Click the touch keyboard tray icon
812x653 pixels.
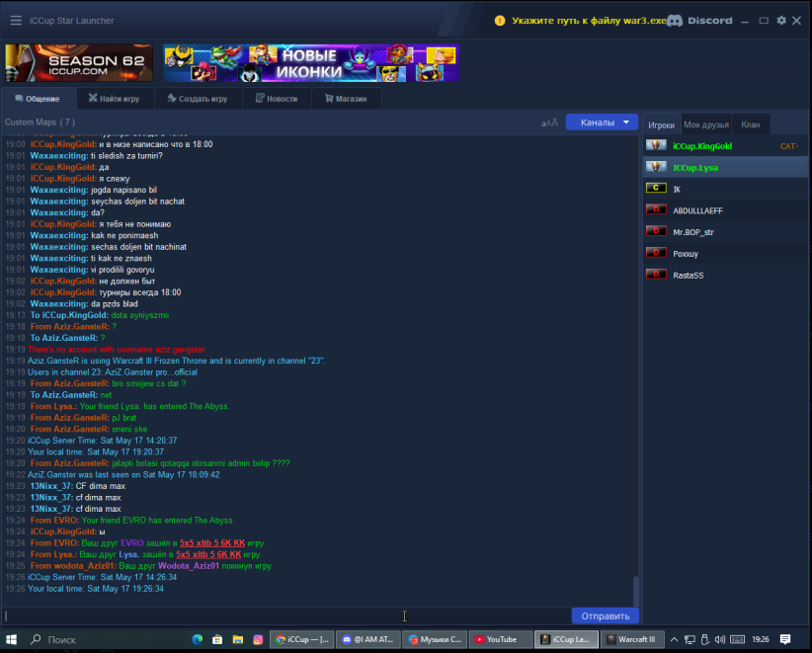738,639
